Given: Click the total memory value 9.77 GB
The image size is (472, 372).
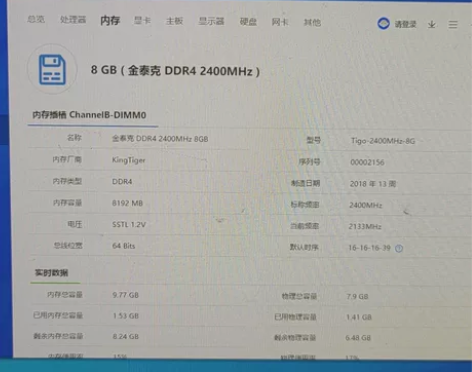Looking at the screenshot, I should (126, 295).
